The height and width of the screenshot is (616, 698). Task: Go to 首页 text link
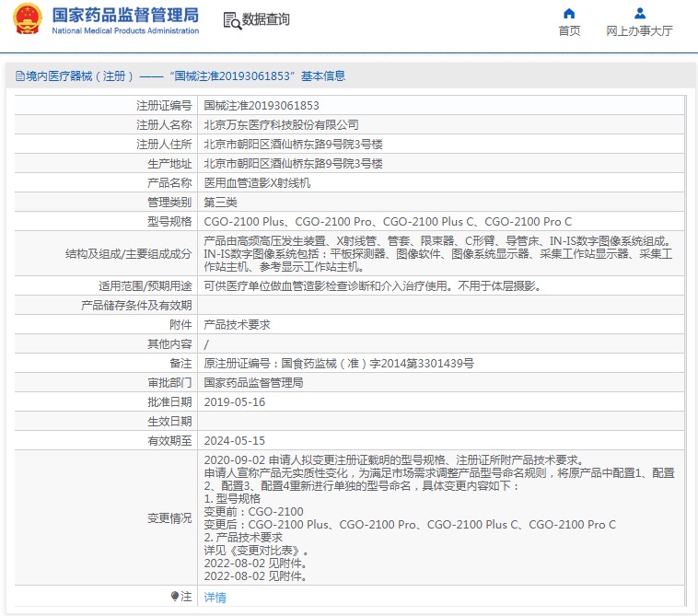[569, 30]
